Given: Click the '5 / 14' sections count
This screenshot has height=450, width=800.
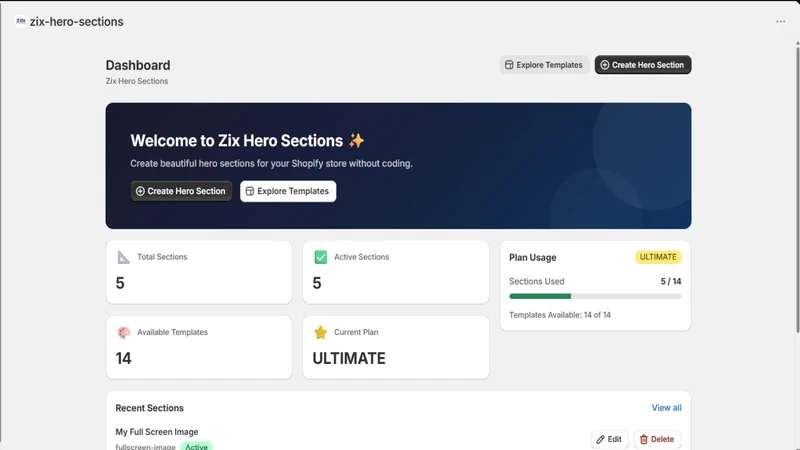Looking at the screenshot, I should point(670,281).
